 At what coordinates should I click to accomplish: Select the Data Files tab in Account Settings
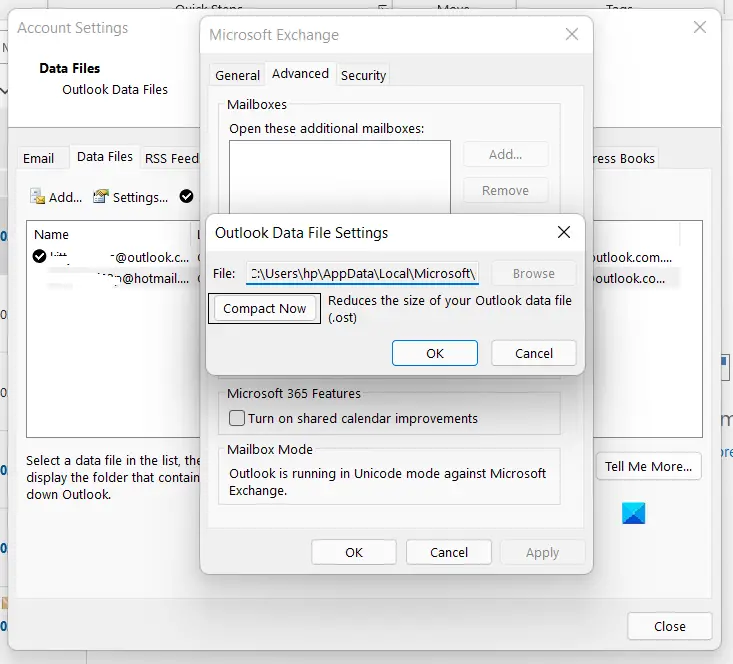pos(105,157)
